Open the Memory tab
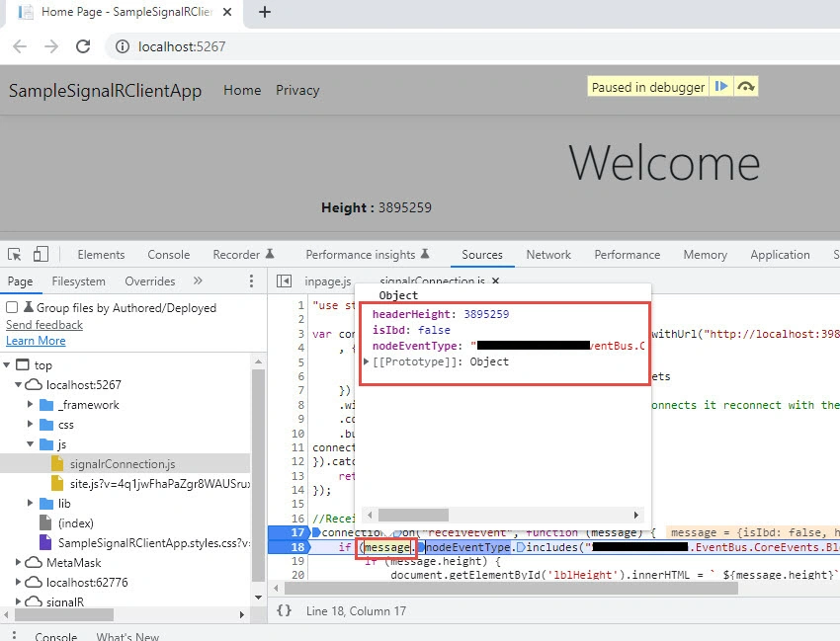This screenshot has width=840, height=641. [705, 255]
